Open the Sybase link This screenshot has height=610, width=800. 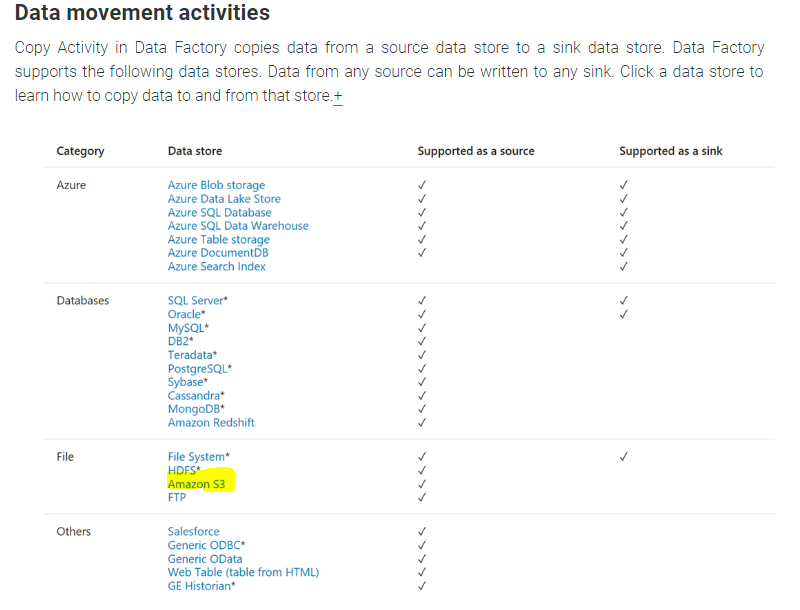187,382
